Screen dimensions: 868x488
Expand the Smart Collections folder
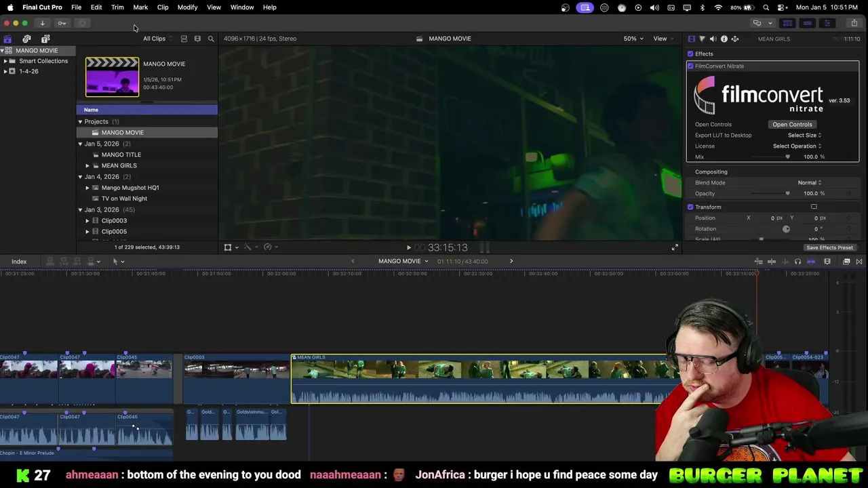pyautogui.click(x=5, y=61)
